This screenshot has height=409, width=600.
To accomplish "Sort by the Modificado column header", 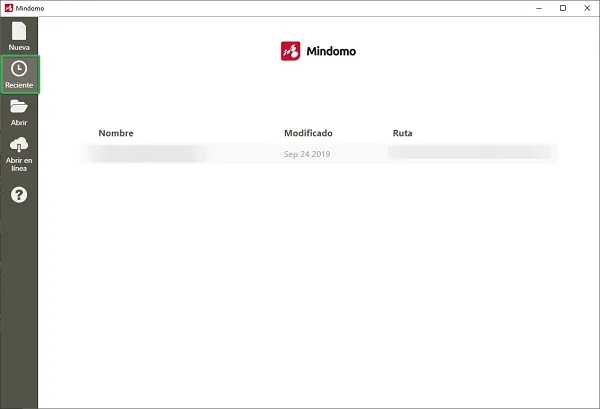I will (x=308, y=133).
